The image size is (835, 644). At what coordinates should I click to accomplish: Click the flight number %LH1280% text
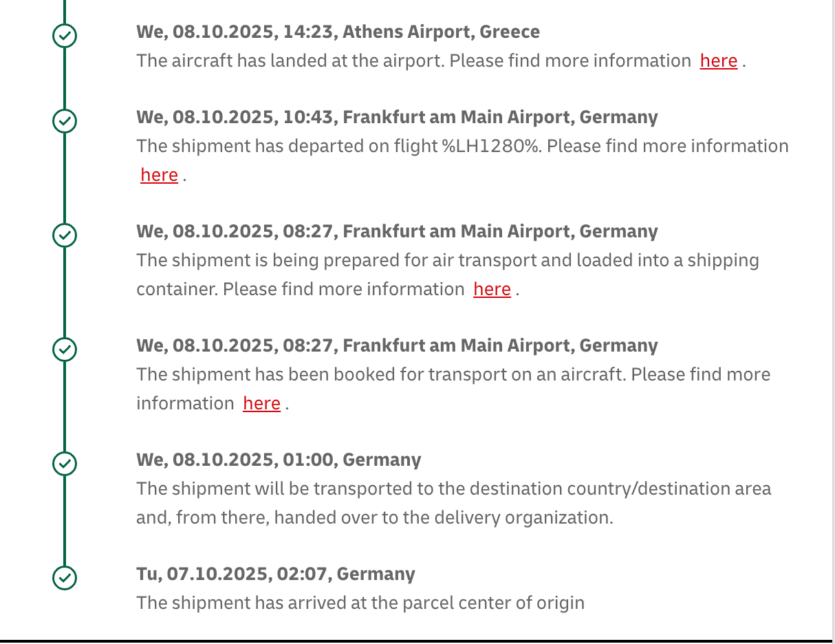(490, 147)
